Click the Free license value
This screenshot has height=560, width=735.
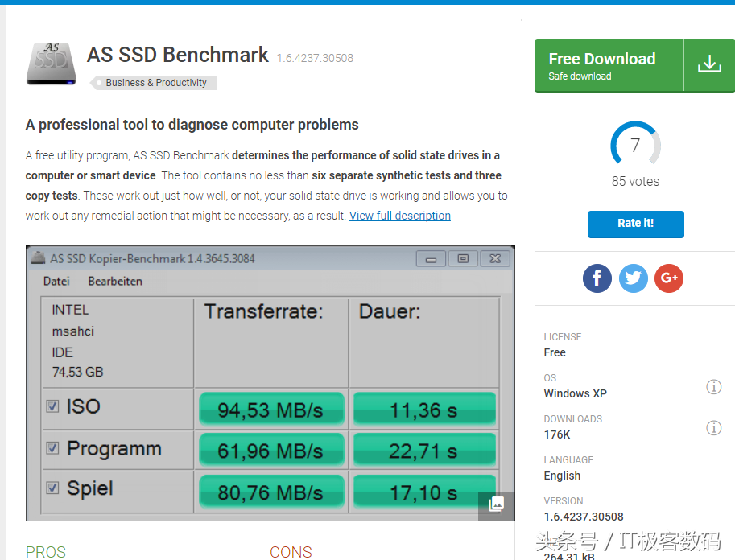[555, 352]
